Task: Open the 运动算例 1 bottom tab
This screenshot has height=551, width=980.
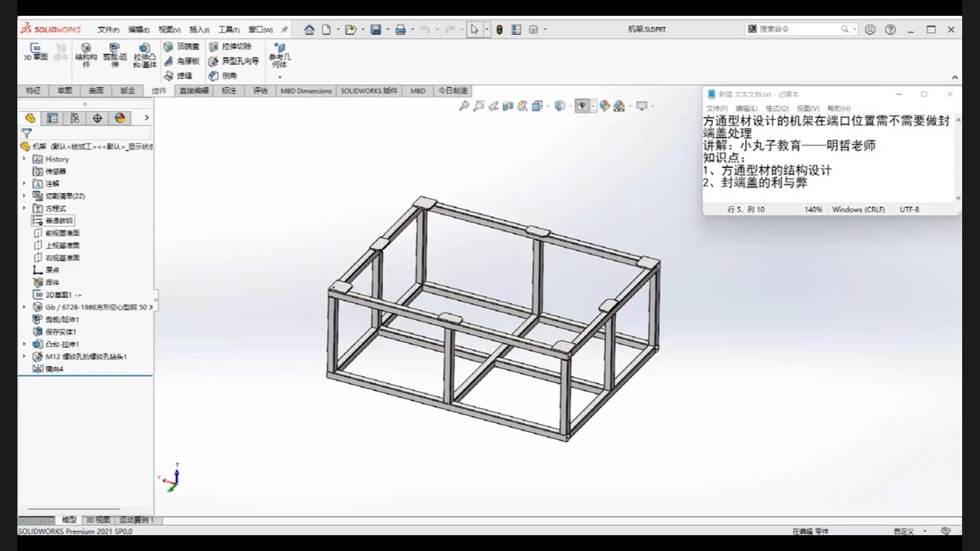Action: tap(136, 520)
